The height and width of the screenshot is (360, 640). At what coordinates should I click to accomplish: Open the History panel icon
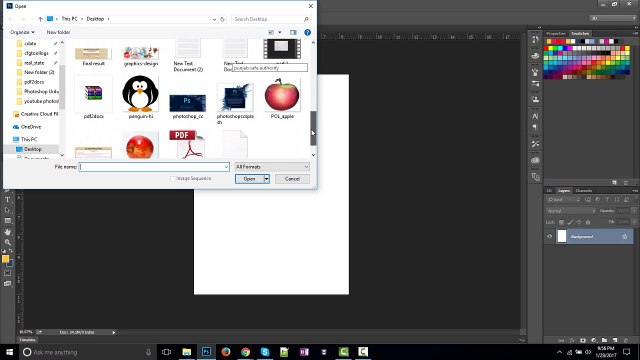tap(535, 40)
